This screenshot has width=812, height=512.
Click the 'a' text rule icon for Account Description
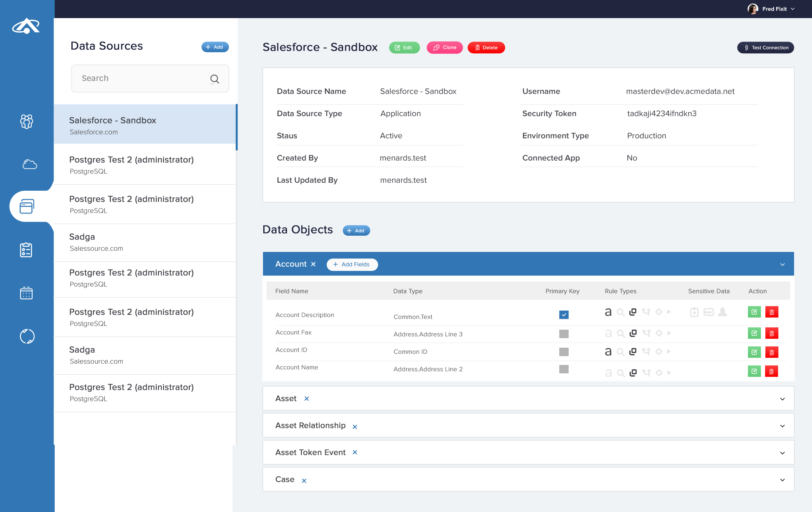[x=608, y=312]
